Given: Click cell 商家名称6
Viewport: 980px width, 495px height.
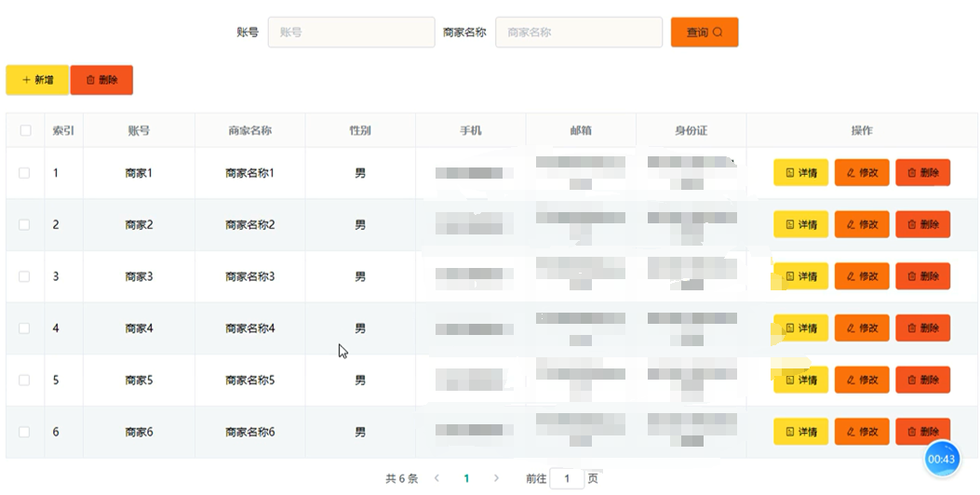Looking at the screenshot, I should click(x=250, y=432).
